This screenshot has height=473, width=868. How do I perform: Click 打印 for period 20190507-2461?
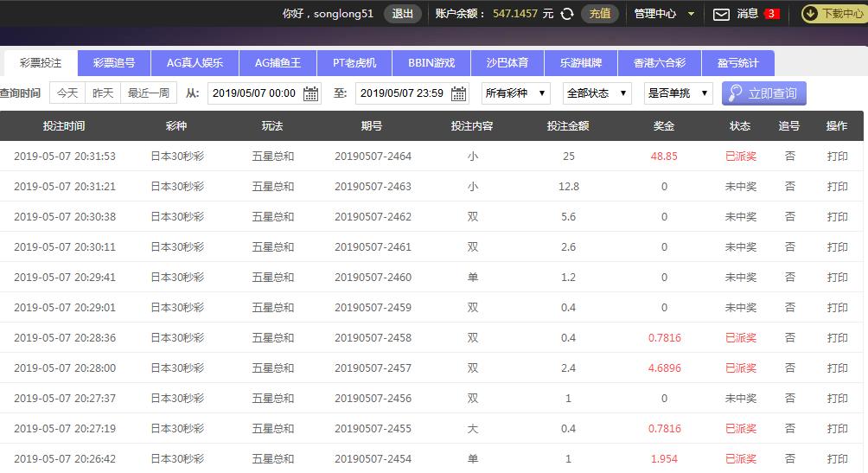[x=837, y=247]
